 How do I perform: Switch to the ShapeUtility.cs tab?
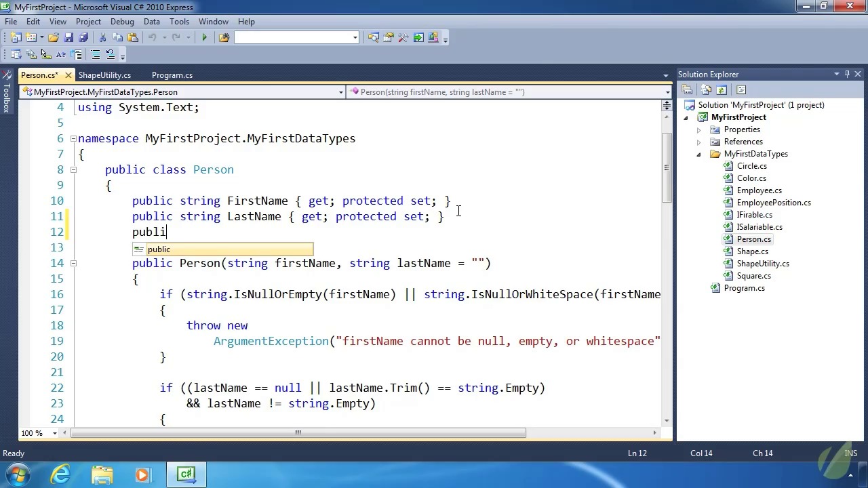104,75
